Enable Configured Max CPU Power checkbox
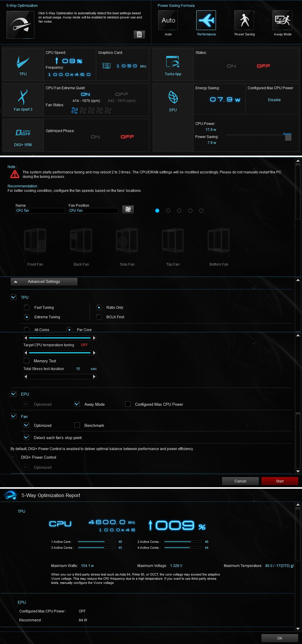 128,404
